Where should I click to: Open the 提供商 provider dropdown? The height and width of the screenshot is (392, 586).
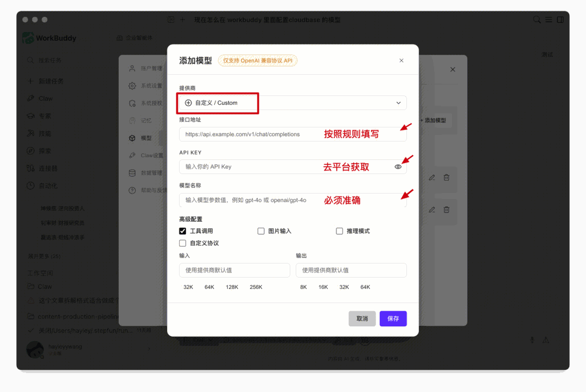292,102
